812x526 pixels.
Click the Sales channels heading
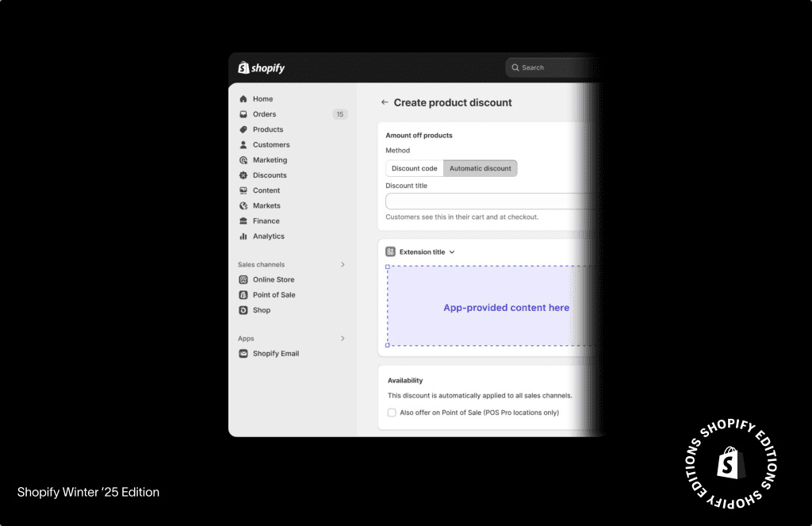pyautogui.click(x=261, y=264)
